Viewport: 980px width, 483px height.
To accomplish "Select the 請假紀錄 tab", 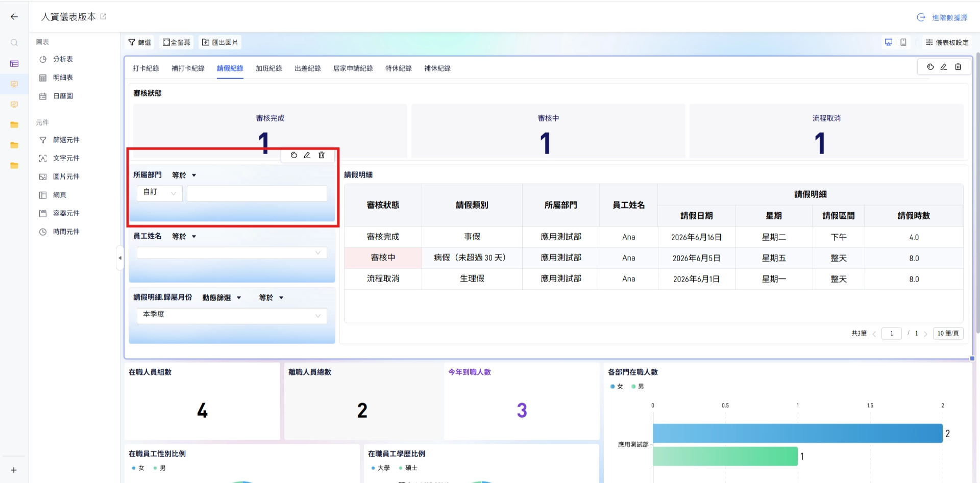I will (x=230, y=68).
